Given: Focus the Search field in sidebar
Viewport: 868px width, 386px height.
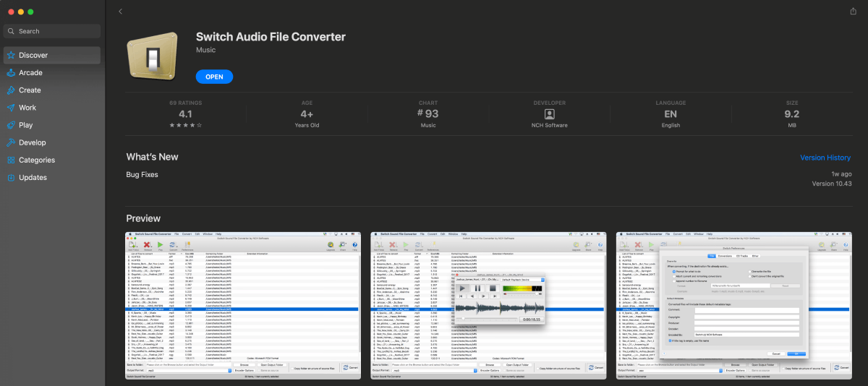Looking at the screenshot, I should pyautogui.click(x=52, y=31).
